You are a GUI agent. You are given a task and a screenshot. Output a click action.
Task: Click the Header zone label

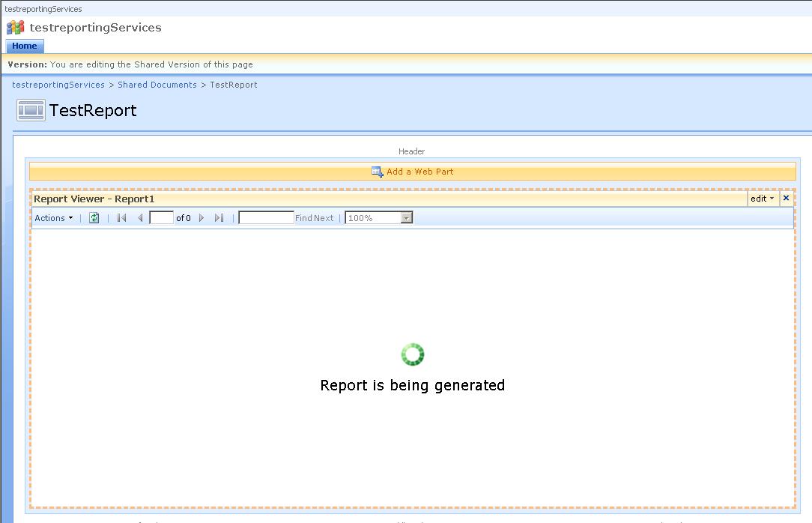click(412, 151)
